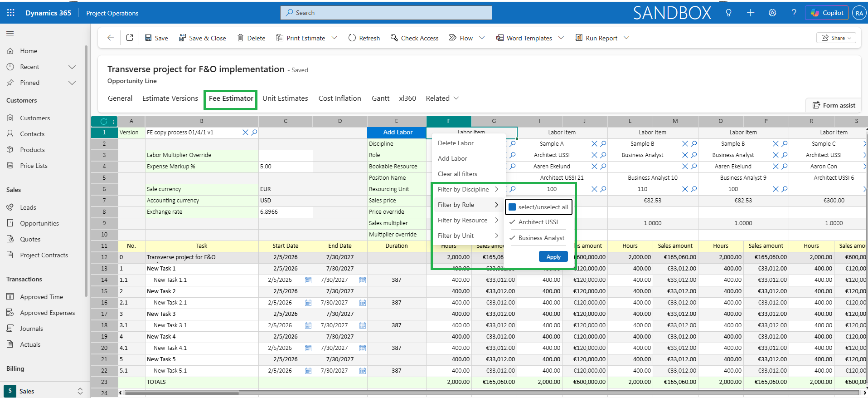Open settings gear icon in header
The height and width of the screenshot is (398, 868).
click(772, 13)
